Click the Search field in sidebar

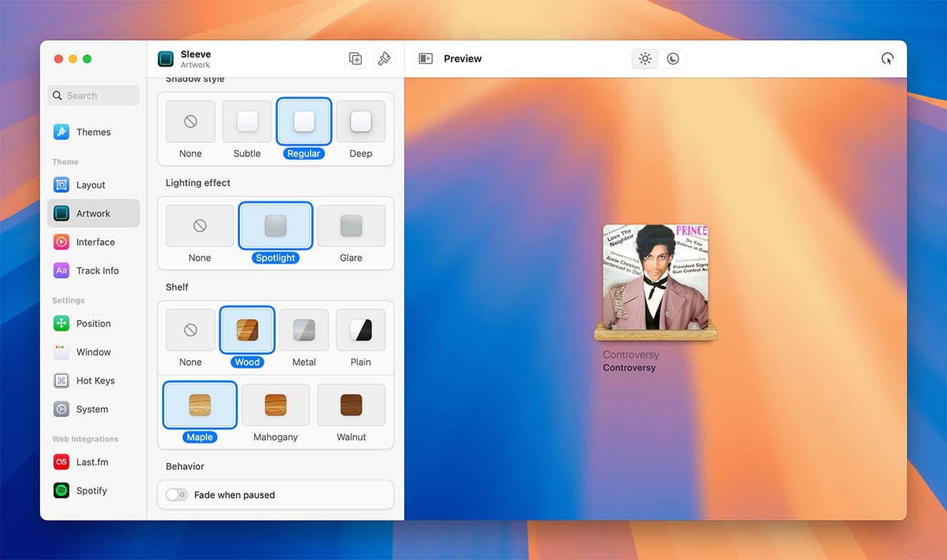click(x=94, y=96)
